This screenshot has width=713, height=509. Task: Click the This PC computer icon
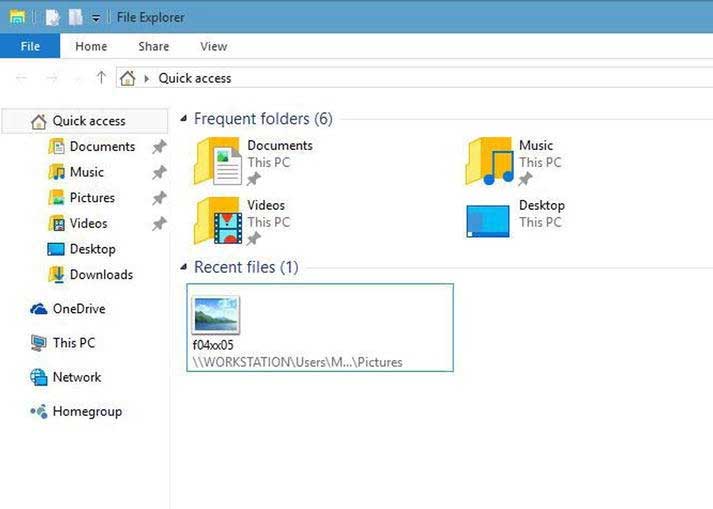(39, 343)
